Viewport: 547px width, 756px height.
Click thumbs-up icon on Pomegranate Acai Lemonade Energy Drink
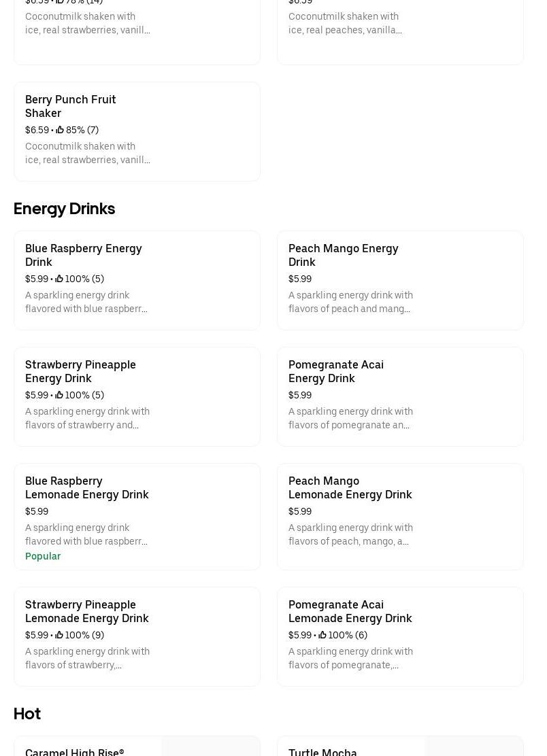click(322, 635)
